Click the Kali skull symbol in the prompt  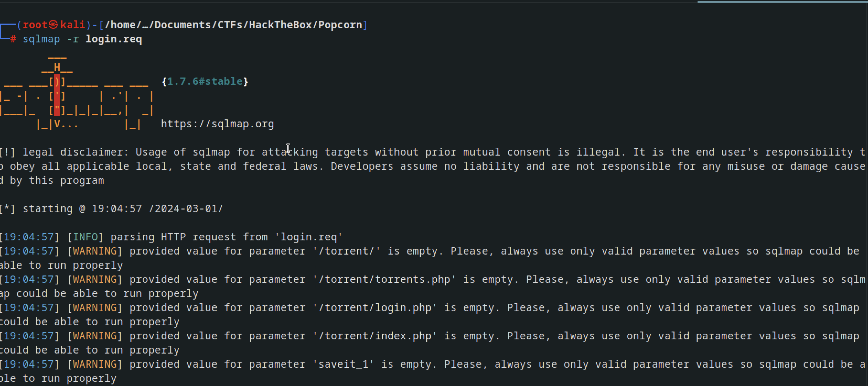coord(53,25)
